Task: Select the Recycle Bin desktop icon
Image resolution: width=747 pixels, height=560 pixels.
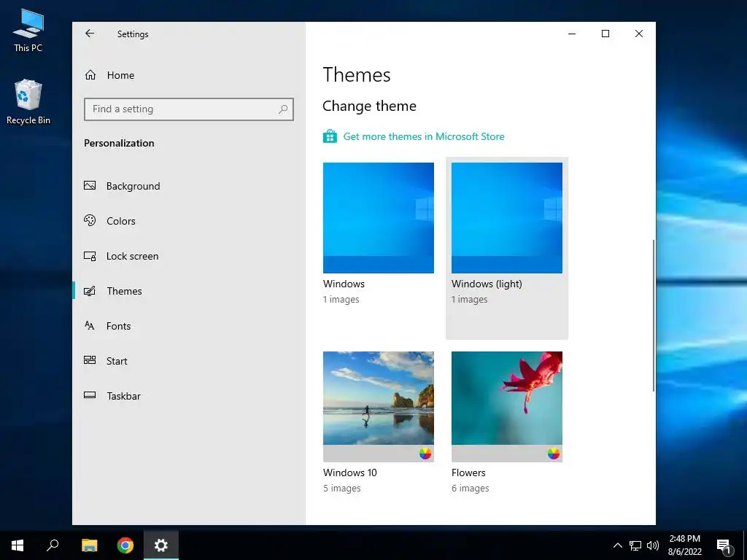Action: tap(28, 102)
